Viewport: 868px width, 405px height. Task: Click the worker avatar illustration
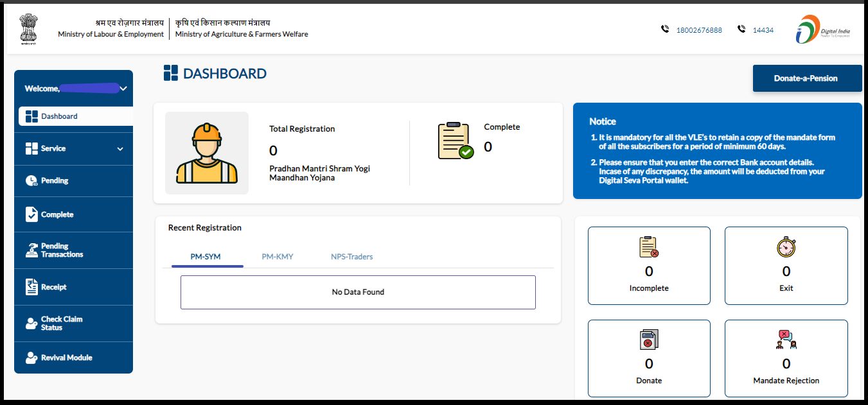pyautogui.click(x=207, y=153)
